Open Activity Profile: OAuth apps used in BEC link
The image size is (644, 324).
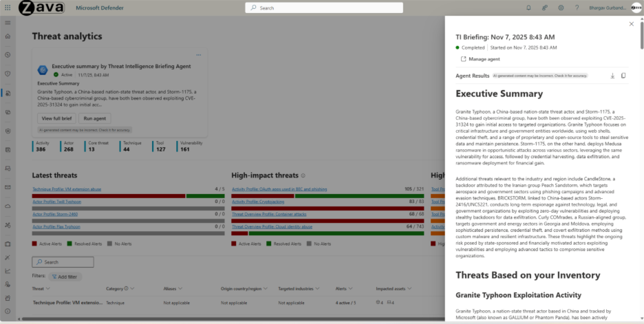pos(279,189)
